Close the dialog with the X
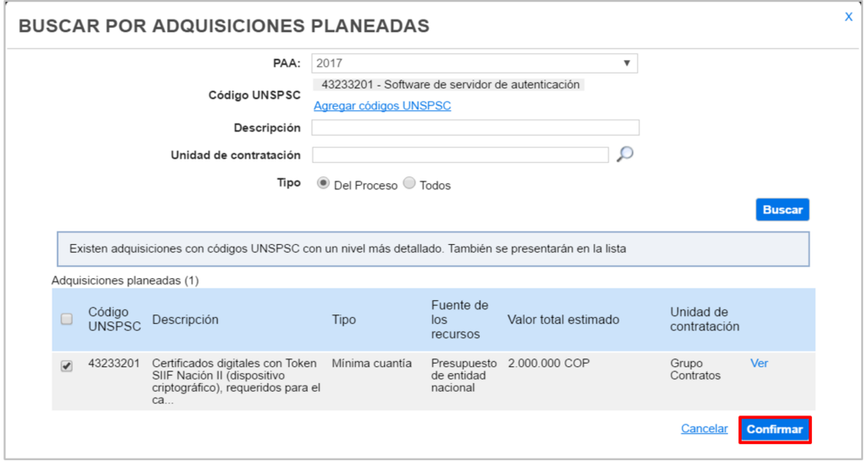The width and height of the screenshot is (868, 462). (848, 17)
